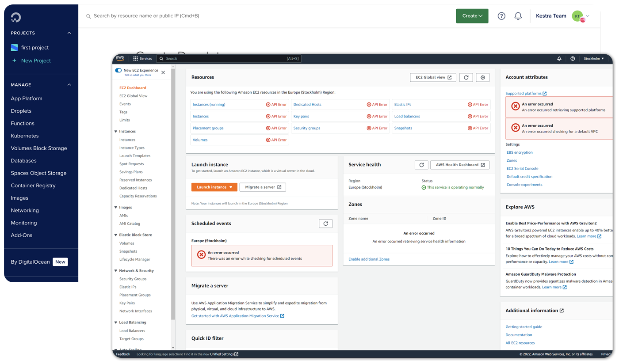The image size is (619, 364).
Task: Select EC2 Global View in AWS sidebar
Action: coord(134,96)
